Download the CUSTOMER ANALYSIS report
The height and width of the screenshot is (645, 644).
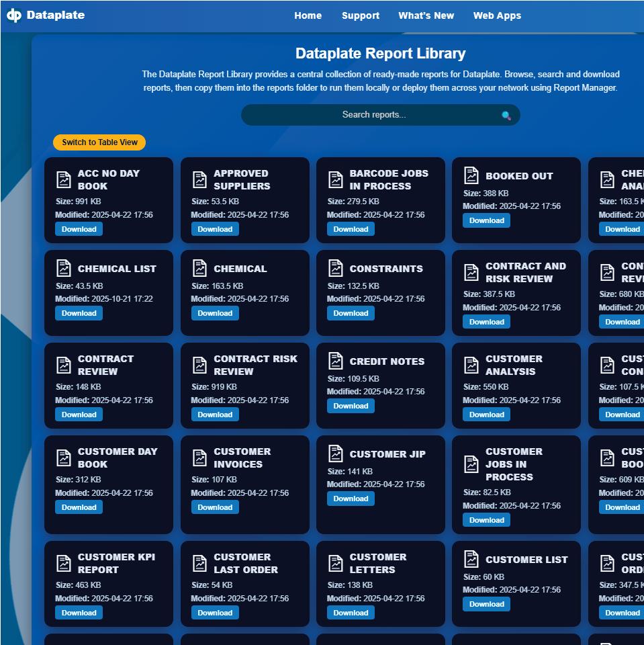487,415
